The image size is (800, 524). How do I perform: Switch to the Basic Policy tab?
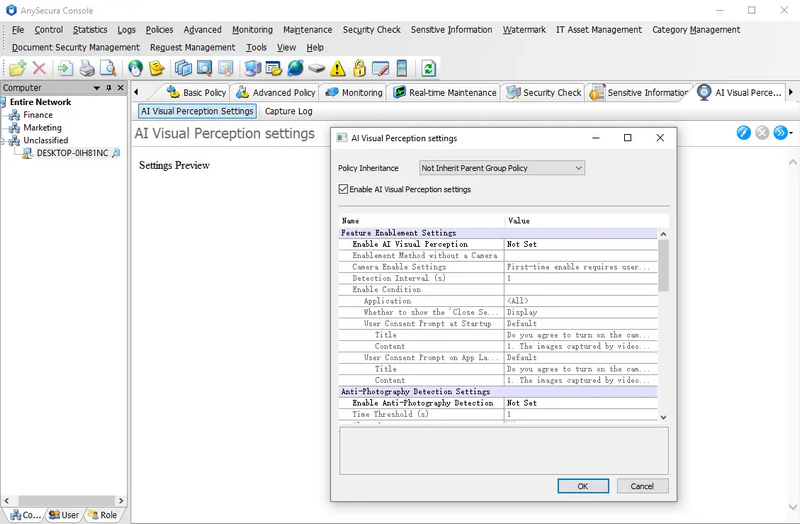coord(196,92)
